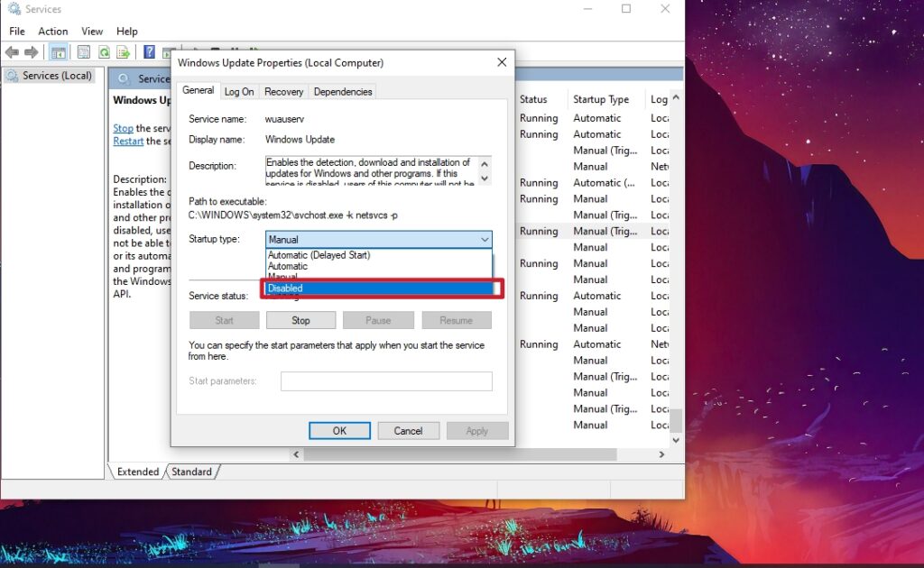This screenshot has height=568, width=924.
Task: Click the services list vertical scrollbar thumb
Action: coord(676,420)
